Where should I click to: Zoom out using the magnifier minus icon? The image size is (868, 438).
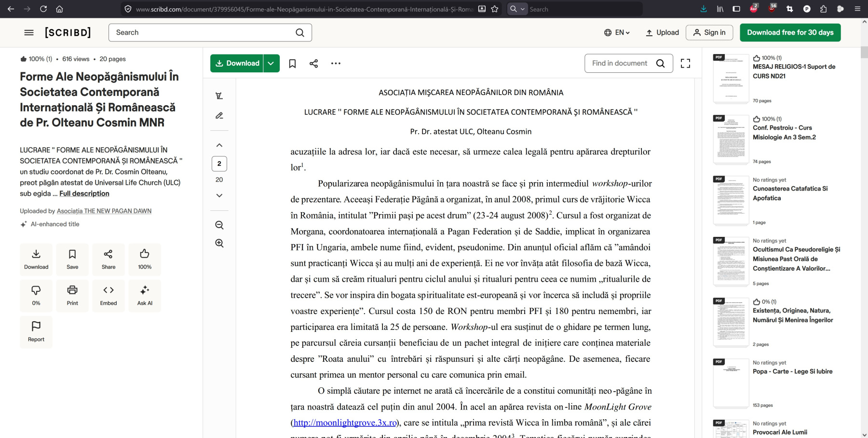click(x=219, y=225)
